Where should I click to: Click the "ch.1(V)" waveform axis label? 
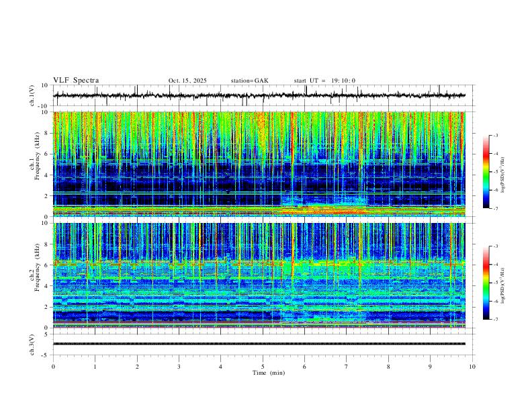pyautogui.click(x=32, y=95)
